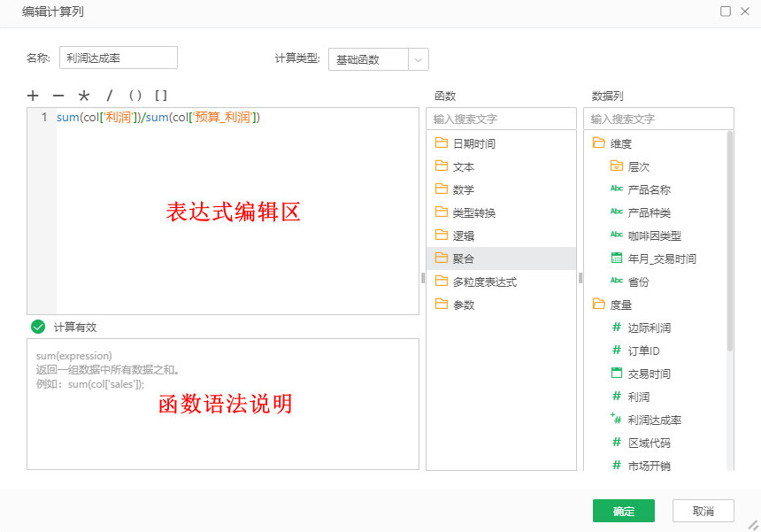Expand the 数学 function category

pos(463,189)
